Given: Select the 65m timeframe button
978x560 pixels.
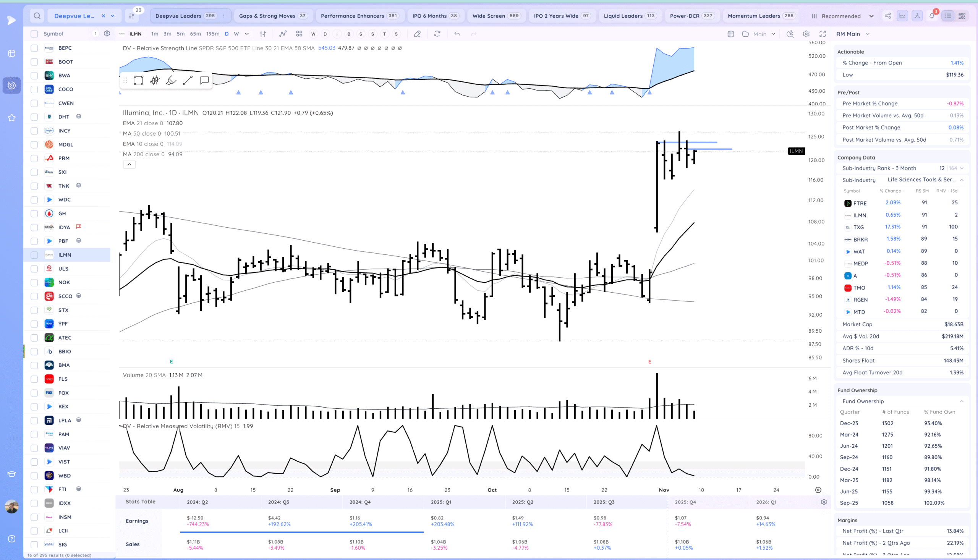Looking at the screenshot, I should [195, 34].
